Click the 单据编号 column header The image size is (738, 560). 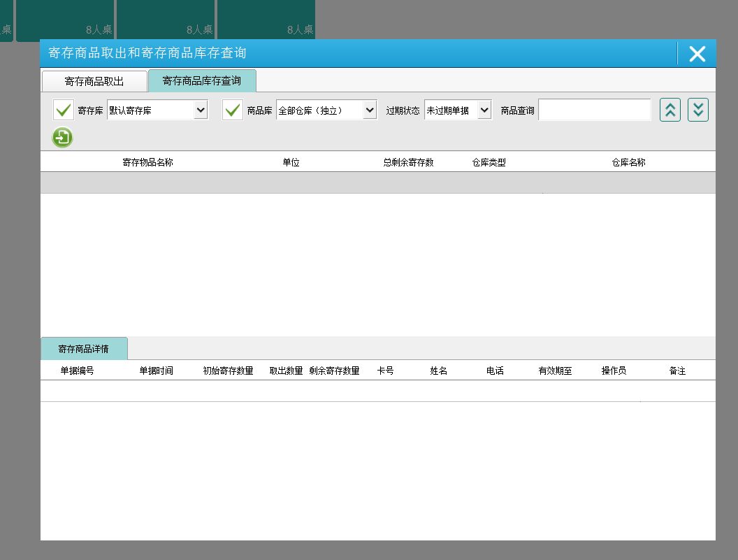coord(77,371)
